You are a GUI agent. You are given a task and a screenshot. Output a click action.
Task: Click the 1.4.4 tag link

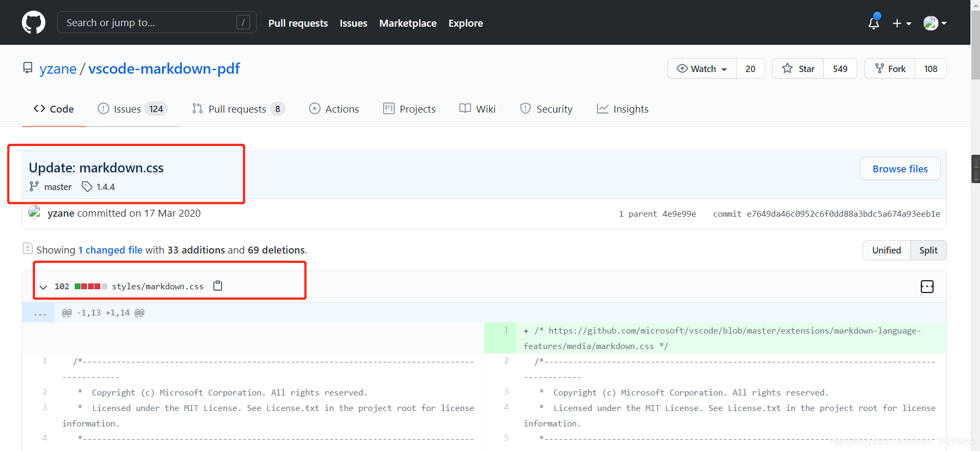106,187
